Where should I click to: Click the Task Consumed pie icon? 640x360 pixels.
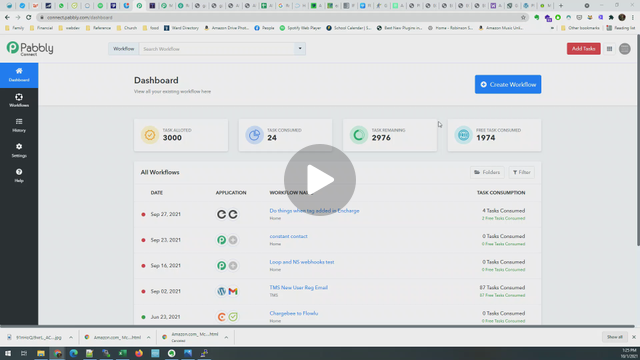(254, 135)
